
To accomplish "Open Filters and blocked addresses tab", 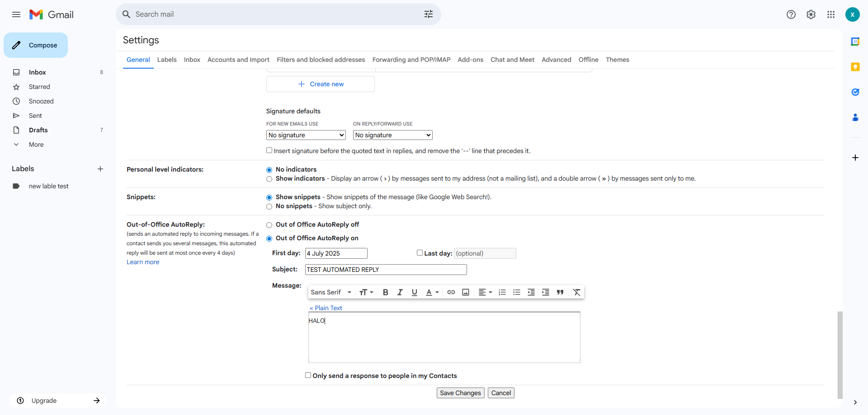I will click(321, 60).
